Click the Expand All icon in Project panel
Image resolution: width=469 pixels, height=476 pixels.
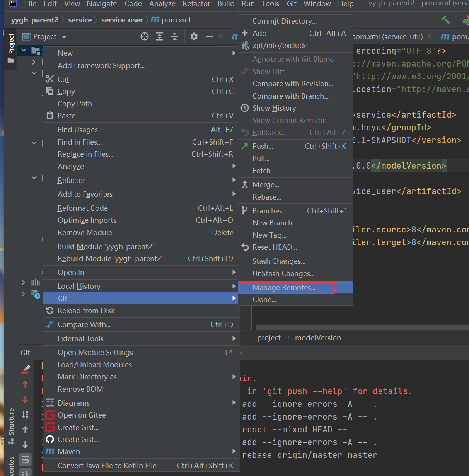[160, 36]
